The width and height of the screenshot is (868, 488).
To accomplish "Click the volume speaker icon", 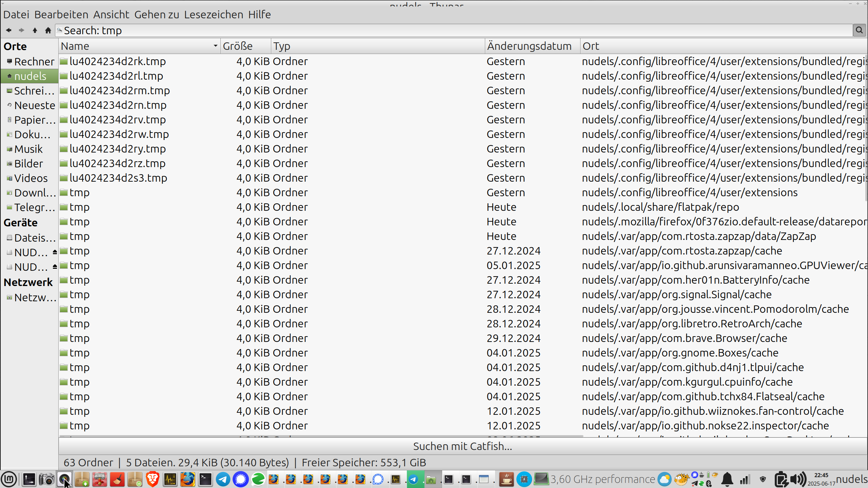I will [798, 479].
